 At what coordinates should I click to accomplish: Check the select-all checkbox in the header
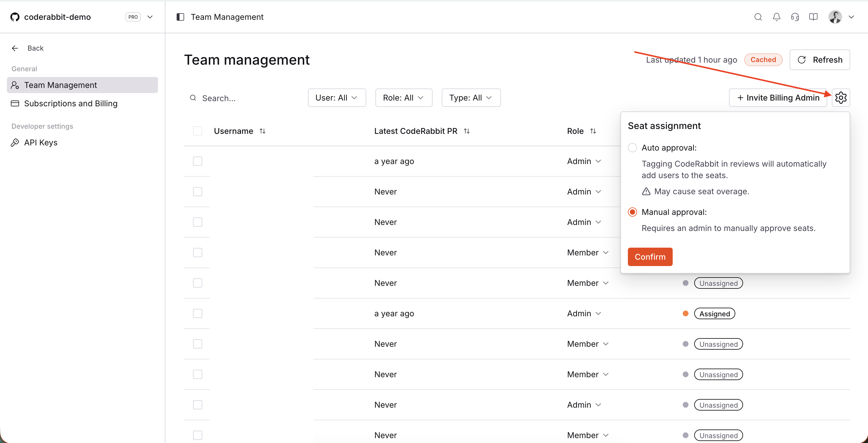[x=197, y=131]
